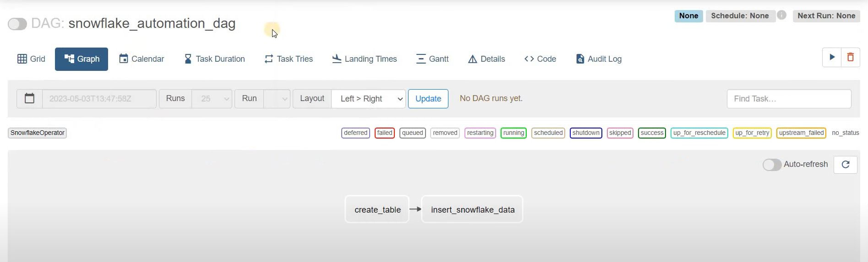Select the Graph tab

pyautogui.click(x=82, y=59)
